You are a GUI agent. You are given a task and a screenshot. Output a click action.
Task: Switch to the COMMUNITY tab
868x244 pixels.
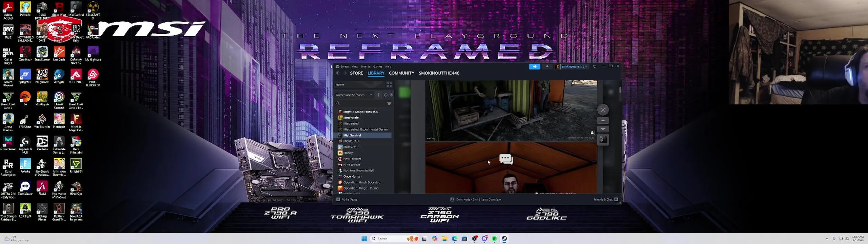[401, 73]
